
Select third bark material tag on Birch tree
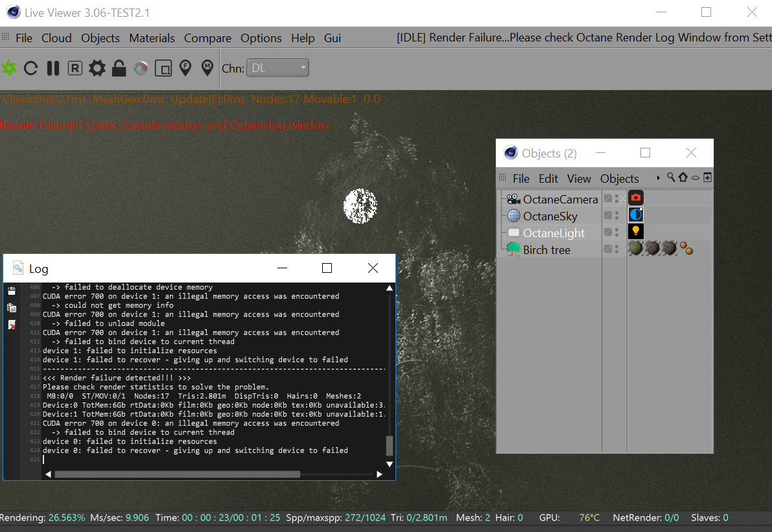[669, 248]
